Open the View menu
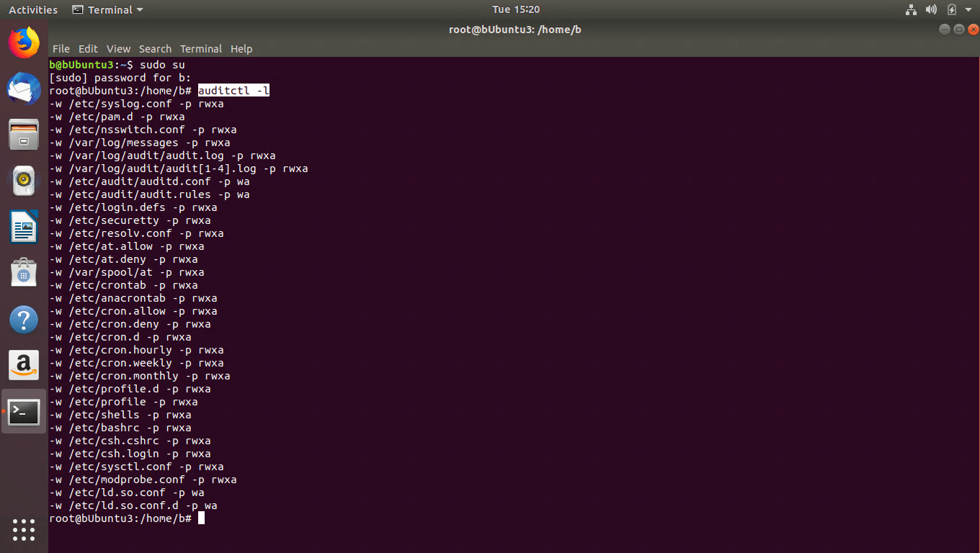 tap(118, 49)
